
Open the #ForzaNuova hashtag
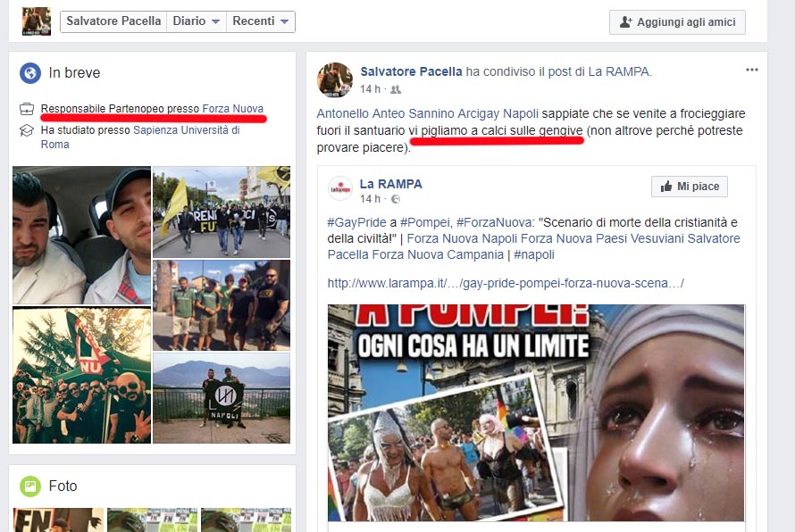point(495,222)
